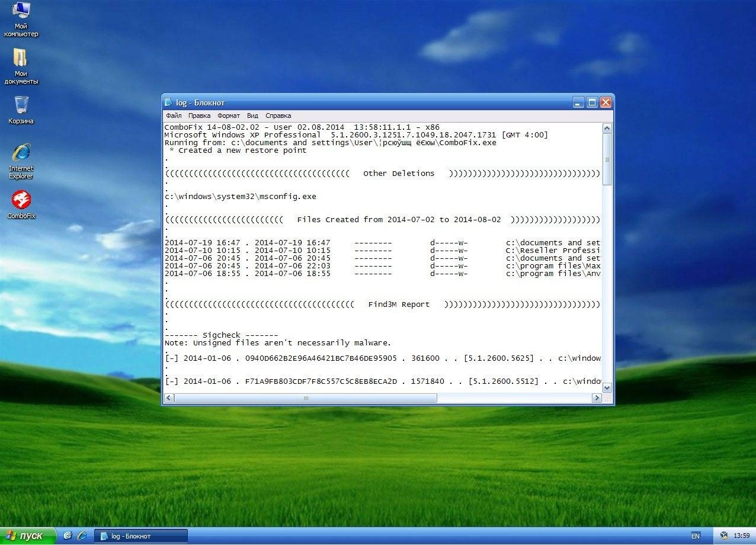
Task: Open the Вид menu
Action: coord(252,116)
